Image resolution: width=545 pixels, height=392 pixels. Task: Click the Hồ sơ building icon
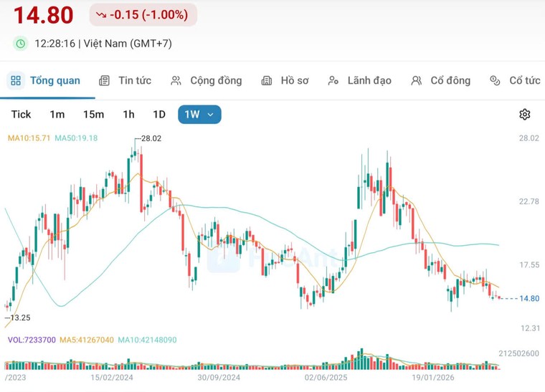tap(267, 80)
